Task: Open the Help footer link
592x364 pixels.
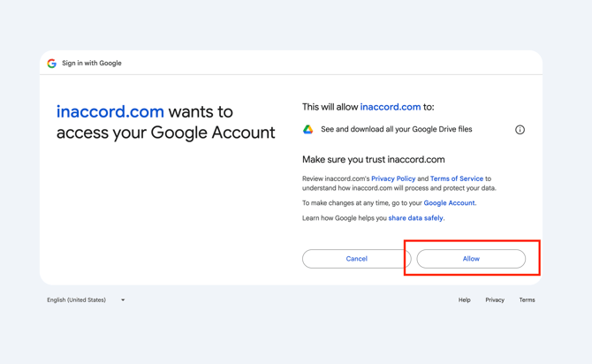Action: [464, 300]
